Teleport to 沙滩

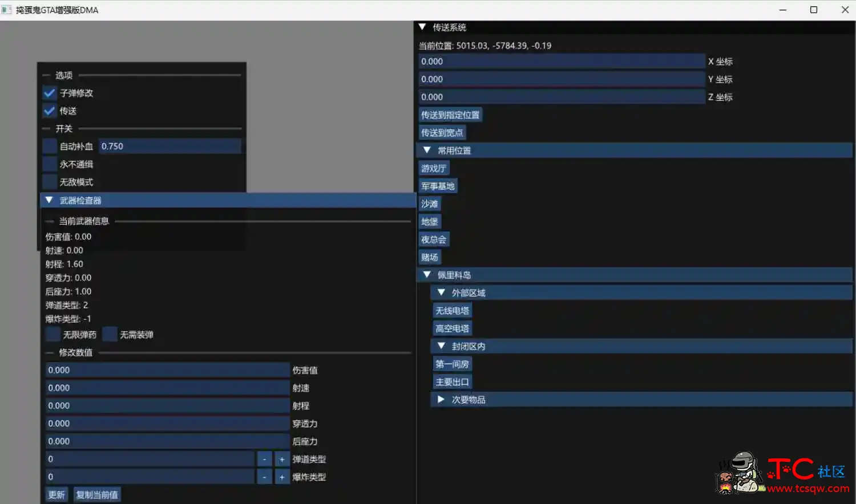click(430, 204)
